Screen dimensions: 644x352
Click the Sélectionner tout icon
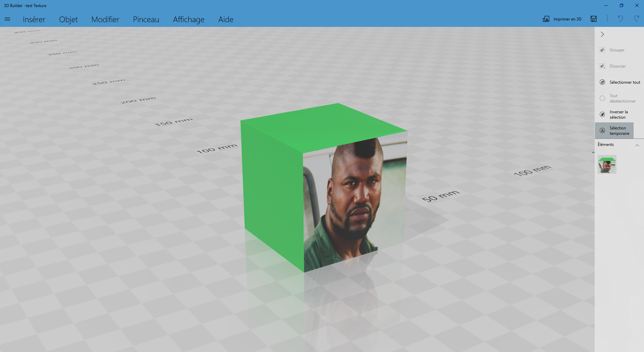(x=602, y=82)
